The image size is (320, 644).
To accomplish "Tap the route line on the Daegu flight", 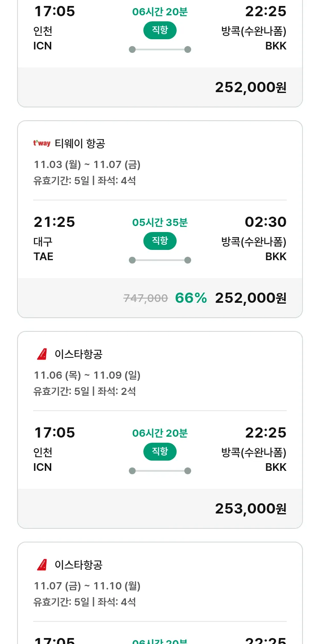I will 160,260.
